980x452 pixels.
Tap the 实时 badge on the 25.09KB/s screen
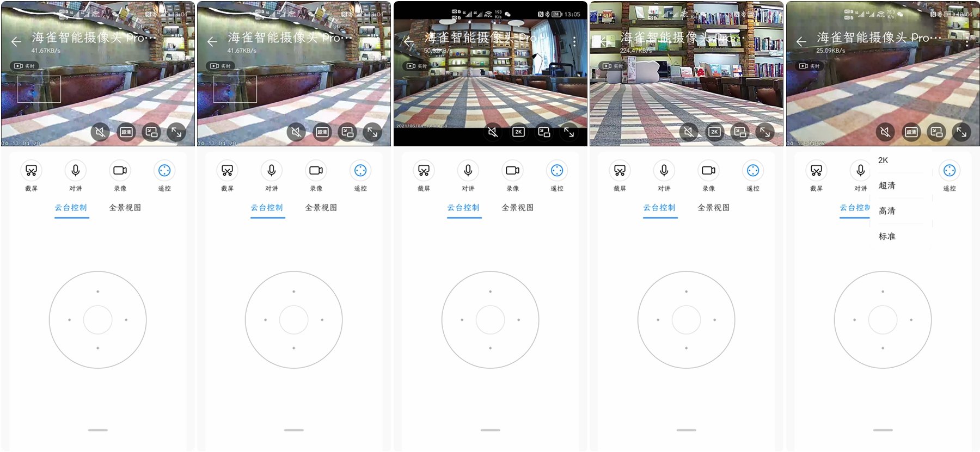(810, 66)
